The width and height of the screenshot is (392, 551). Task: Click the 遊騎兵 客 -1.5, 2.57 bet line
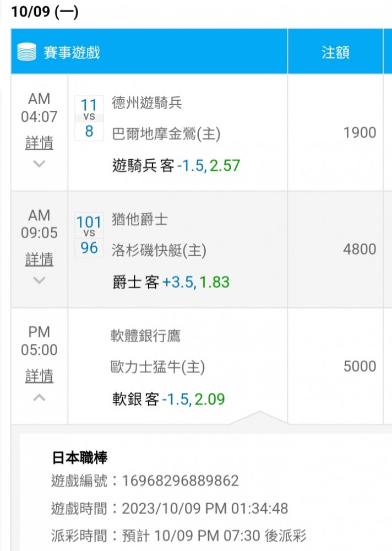[x=176, y=165]
